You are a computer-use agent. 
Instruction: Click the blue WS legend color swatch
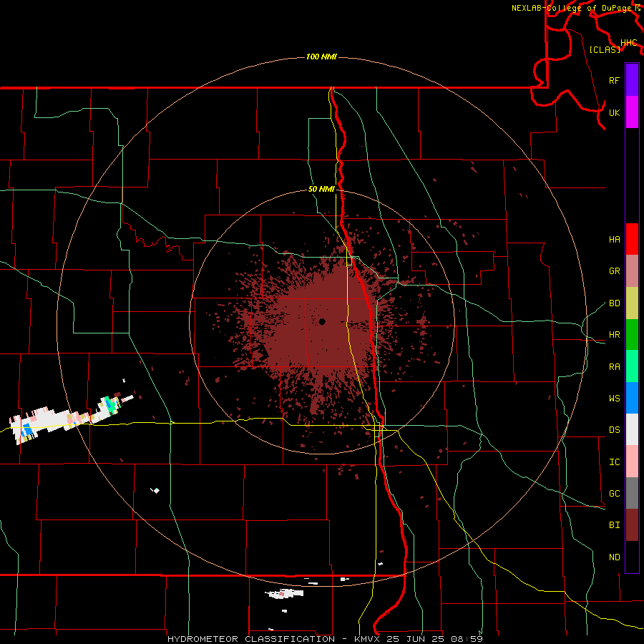632,398
